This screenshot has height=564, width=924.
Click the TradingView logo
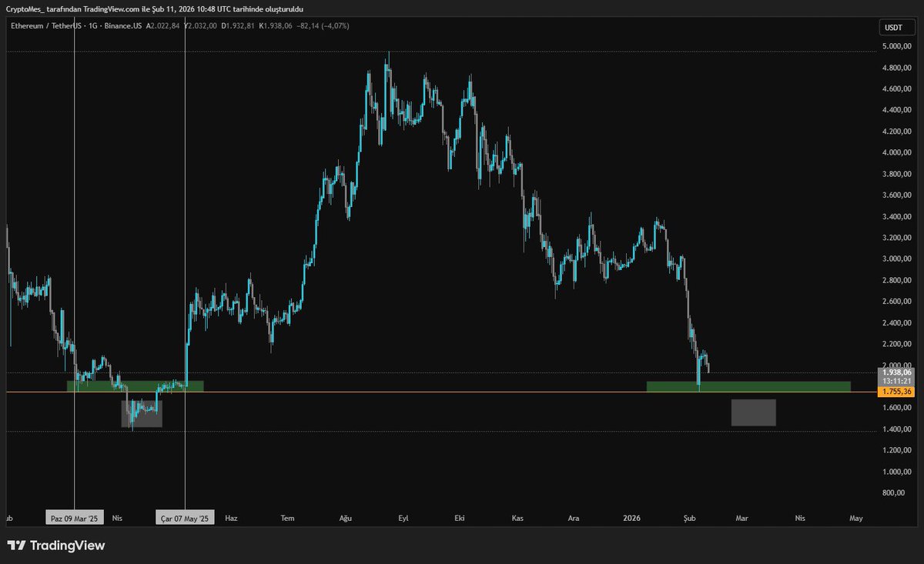click(57, 546)
